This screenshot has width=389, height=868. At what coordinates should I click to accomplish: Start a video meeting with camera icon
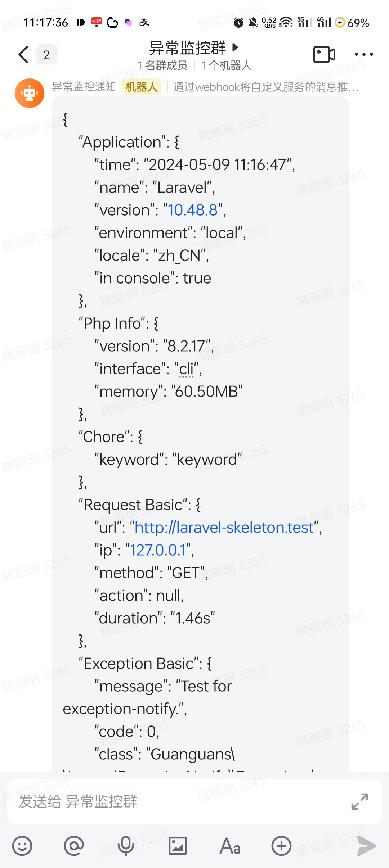coord(324,55)
